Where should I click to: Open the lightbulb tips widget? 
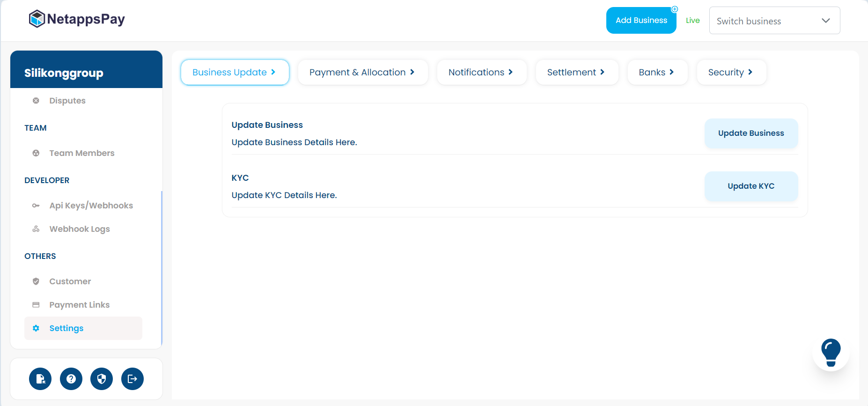point(831,353)
